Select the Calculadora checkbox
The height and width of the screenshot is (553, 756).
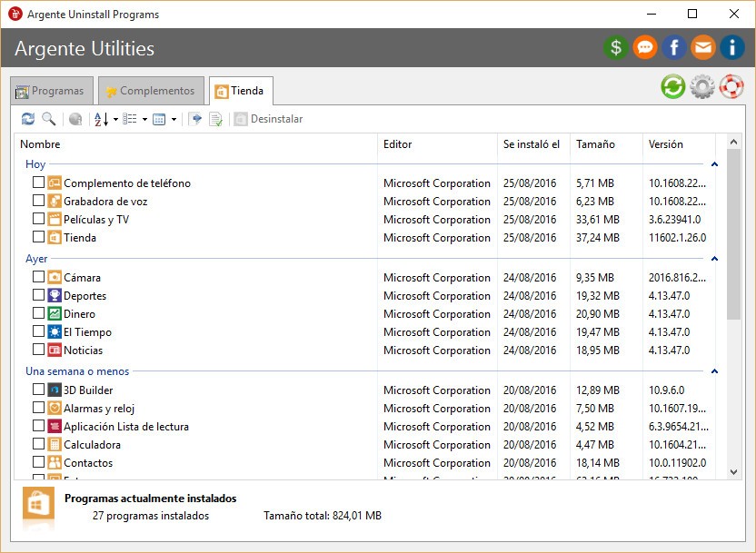coord(38,444)
